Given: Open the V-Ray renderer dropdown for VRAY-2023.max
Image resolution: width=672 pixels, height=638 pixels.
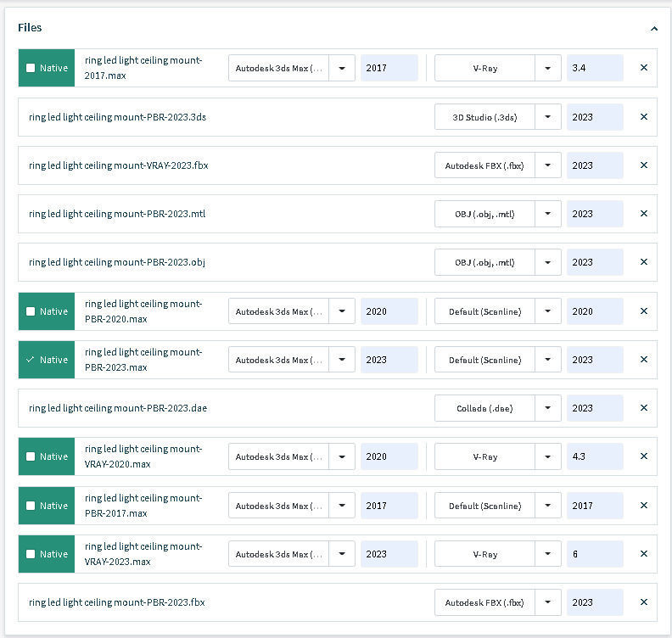Looking at the screenshot, I should coord(548,554).
